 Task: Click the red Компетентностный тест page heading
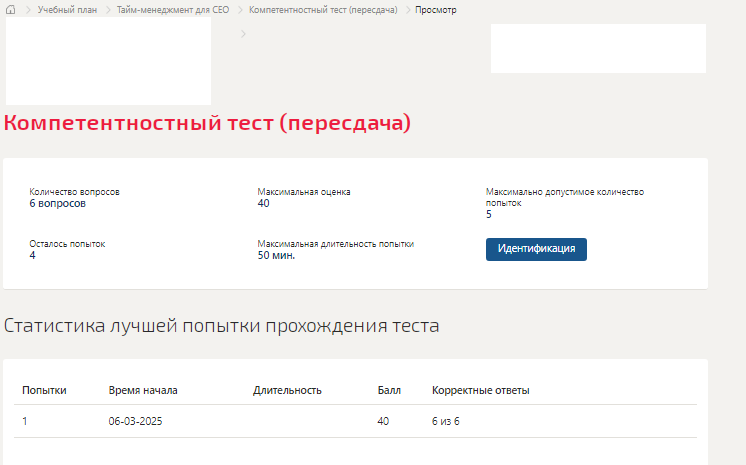pyautogui.click(x=207, y=123)
